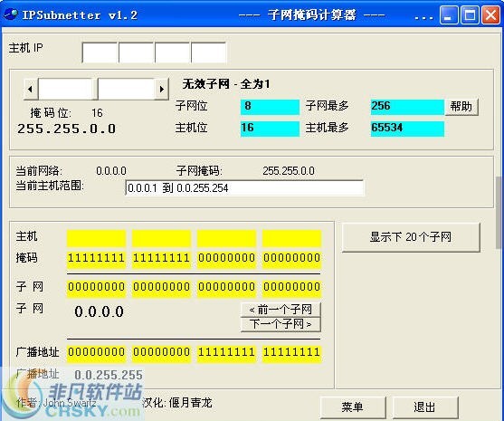Open the 菜单 menu button

point(353,407)
